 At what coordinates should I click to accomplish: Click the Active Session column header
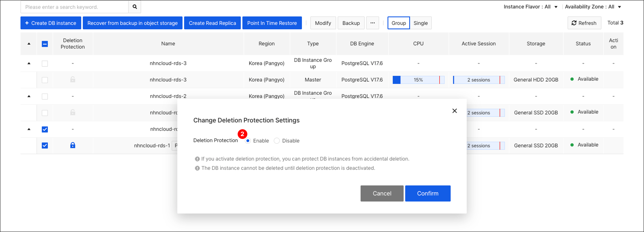pos(478,44)
